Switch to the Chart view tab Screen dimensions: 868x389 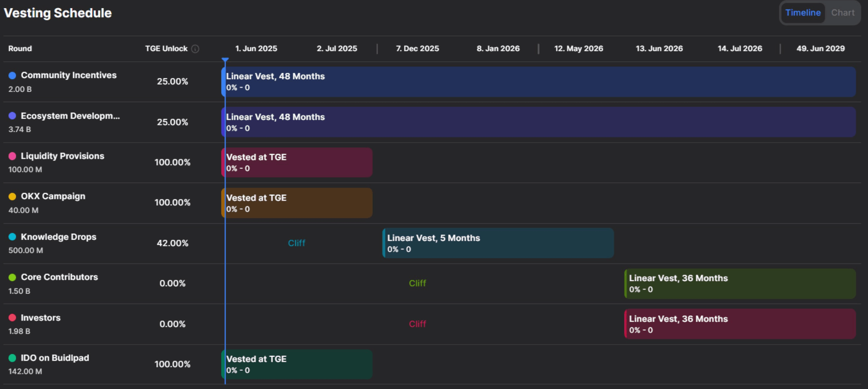[x=843, y=13]
